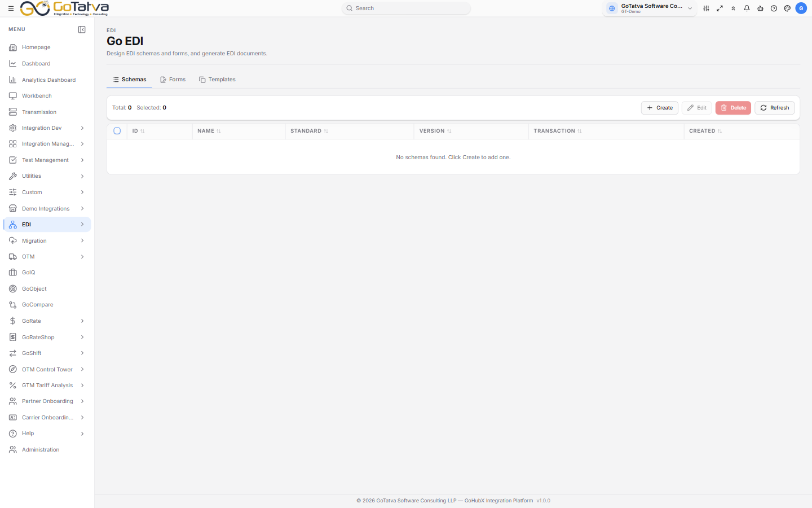Image resolution: width=812 pixels, height=508 pixels.
Task: Open the theme palette icon
Action: [x=787, y=8]
